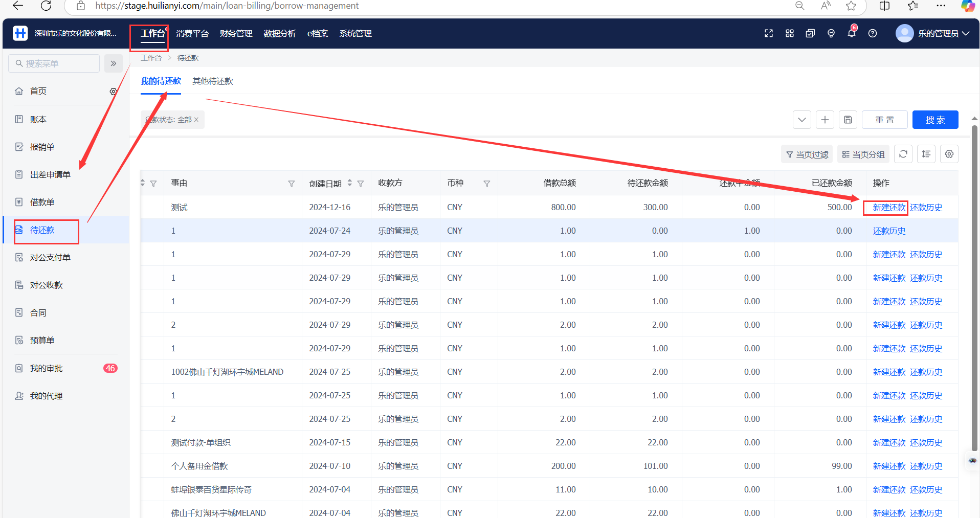Reload the page with the refresh icon
The width and height of the screenshot is (980, 518).
point(46,6)
